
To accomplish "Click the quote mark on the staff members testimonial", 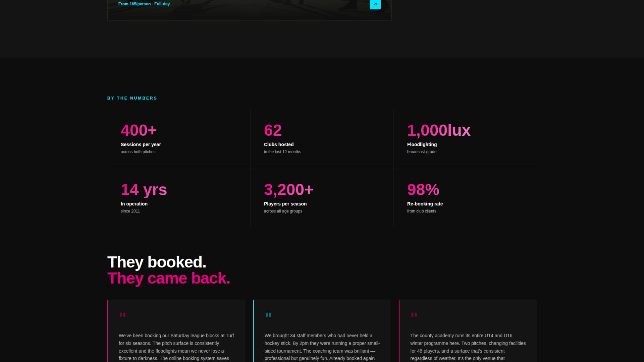I will coord(268,315).
